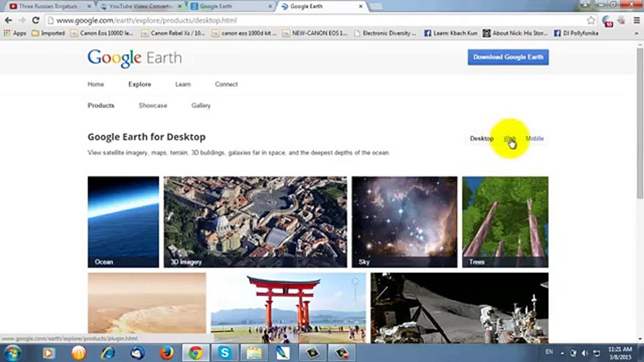644x362 pixels.
Task: Show hidden system tray icons
Action: pyautogui.click(x=562, y=353)
